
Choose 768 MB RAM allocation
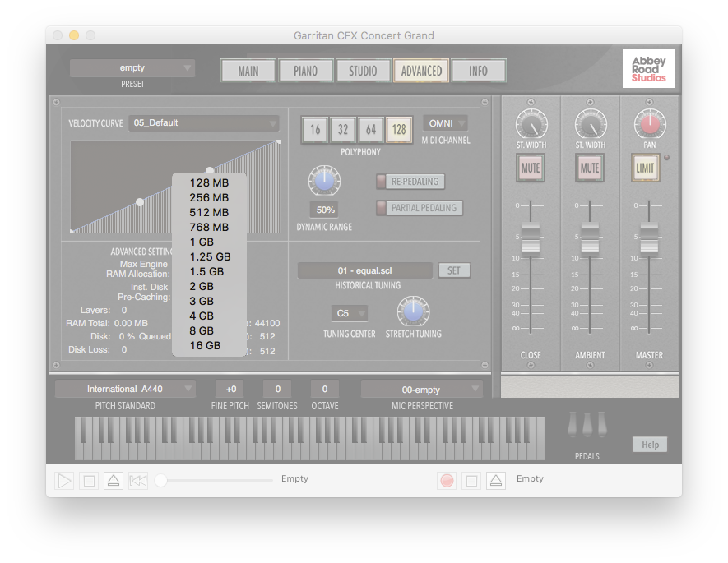(x=209, y=227)
